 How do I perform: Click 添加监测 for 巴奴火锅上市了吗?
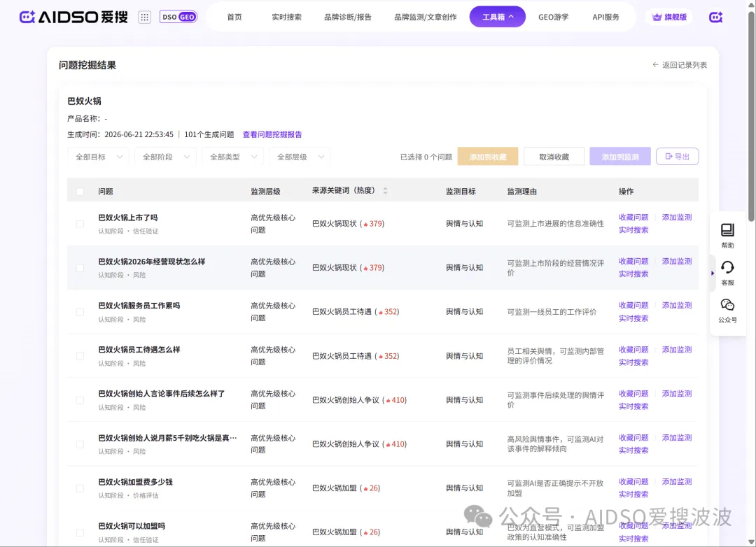click(x=677, y=218)
